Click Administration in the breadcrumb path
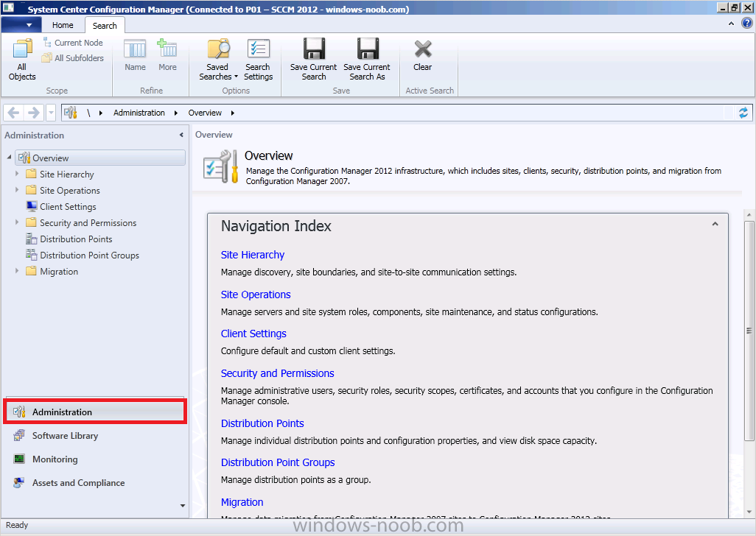Screen dimensions: 756x536 pos(139,113)
